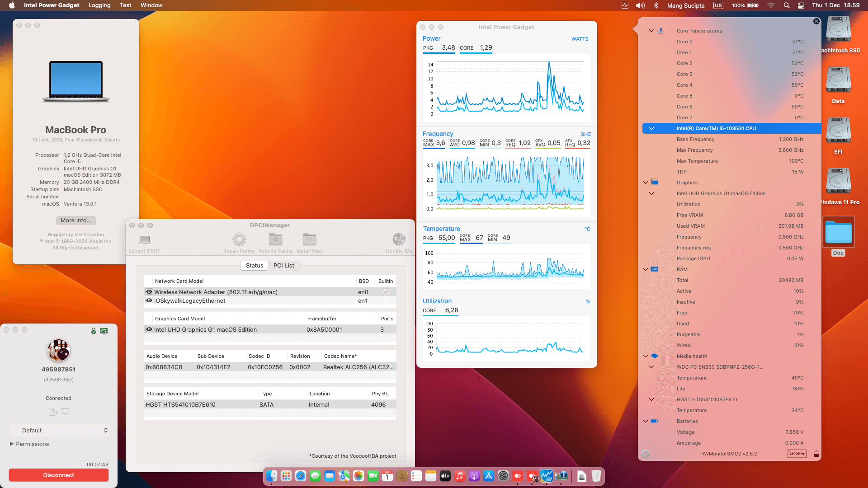Open the Window menu
868x488 pixels.
pyautogui.click(x=151, y=5)
